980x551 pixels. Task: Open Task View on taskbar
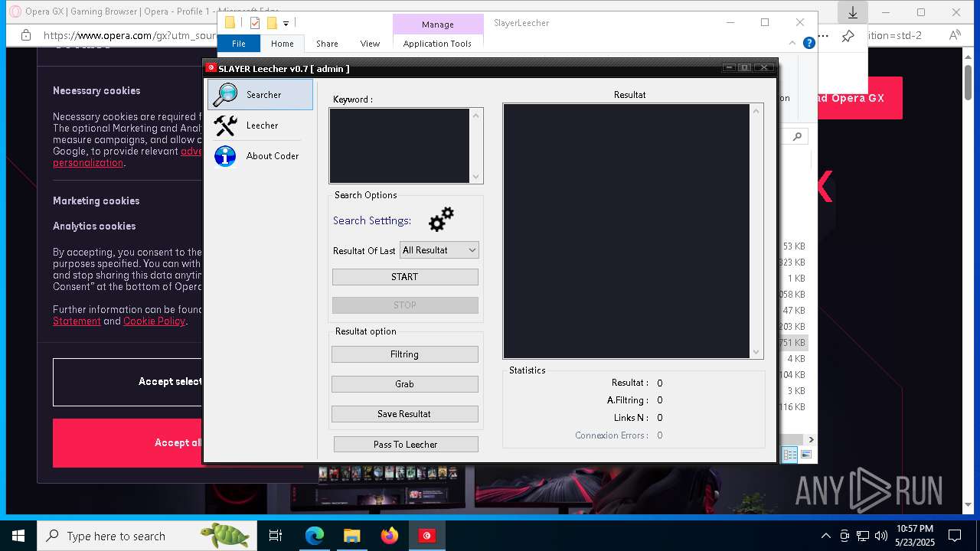pos(276,536)
